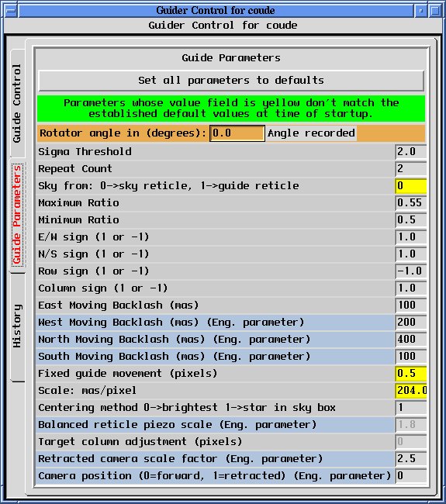This screenshot has width=446, height=504.
Task: Click the Row sign (1 or -1) label
Action: click(94, 271)
